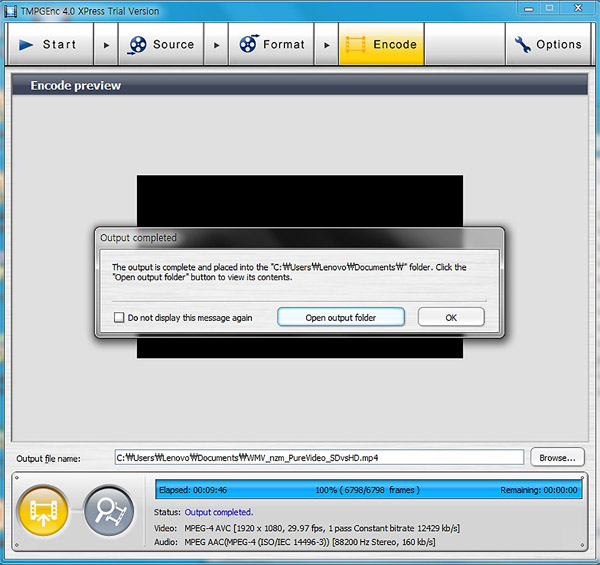Click the arrow between Source and Format
600x565 pixels.
[216, 45]
